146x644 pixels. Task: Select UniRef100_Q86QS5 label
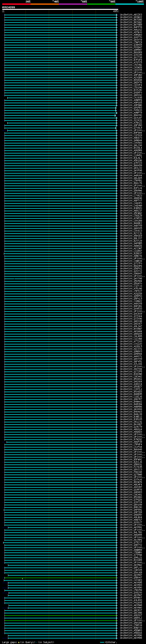(131, 334)
